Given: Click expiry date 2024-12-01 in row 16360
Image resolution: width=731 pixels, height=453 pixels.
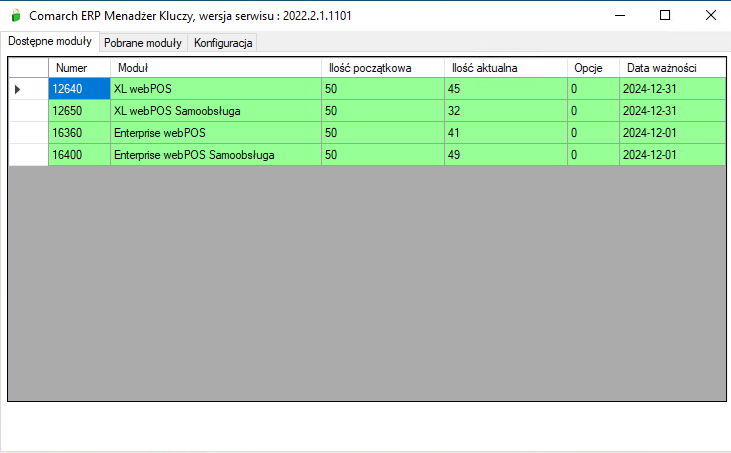Looking at the screenshot, I should click(x=673, y=133).
